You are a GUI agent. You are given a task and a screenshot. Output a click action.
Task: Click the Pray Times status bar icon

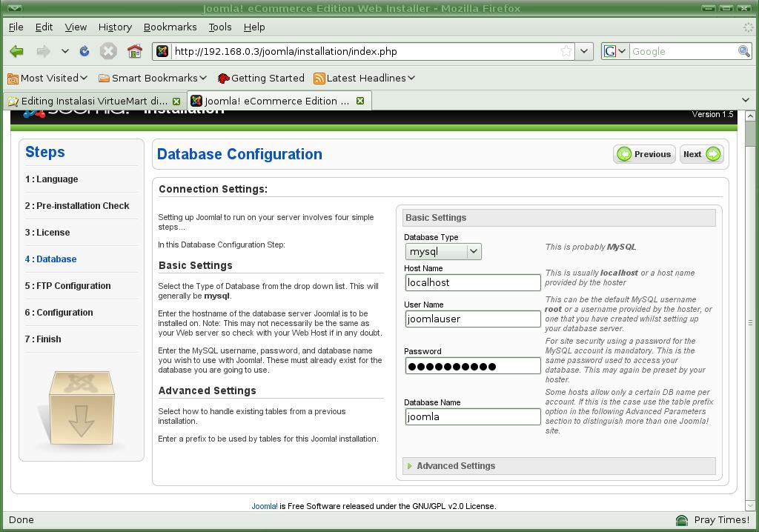tap(682, 520)
